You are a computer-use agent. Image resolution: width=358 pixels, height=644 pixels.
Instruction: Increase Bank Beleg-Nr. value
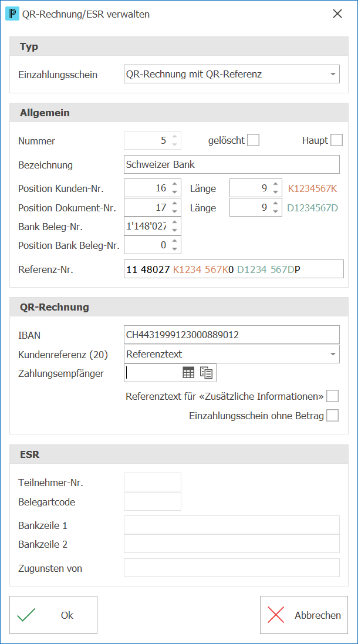click(174, 222)
